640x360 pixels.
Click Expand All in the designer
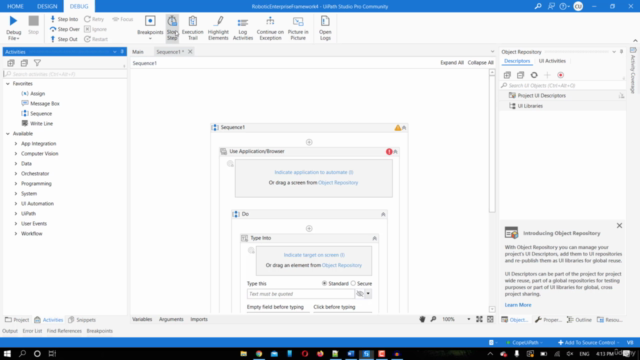tap(452, 62)
